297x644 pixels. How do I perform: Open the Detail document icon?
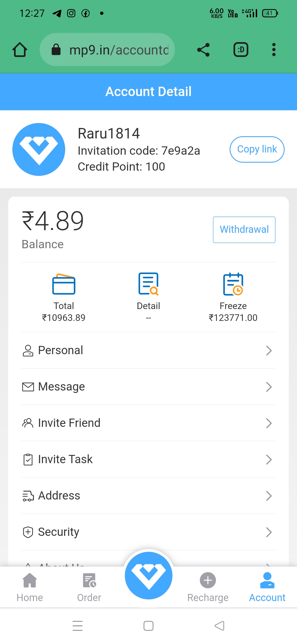(x=148, y=284)
